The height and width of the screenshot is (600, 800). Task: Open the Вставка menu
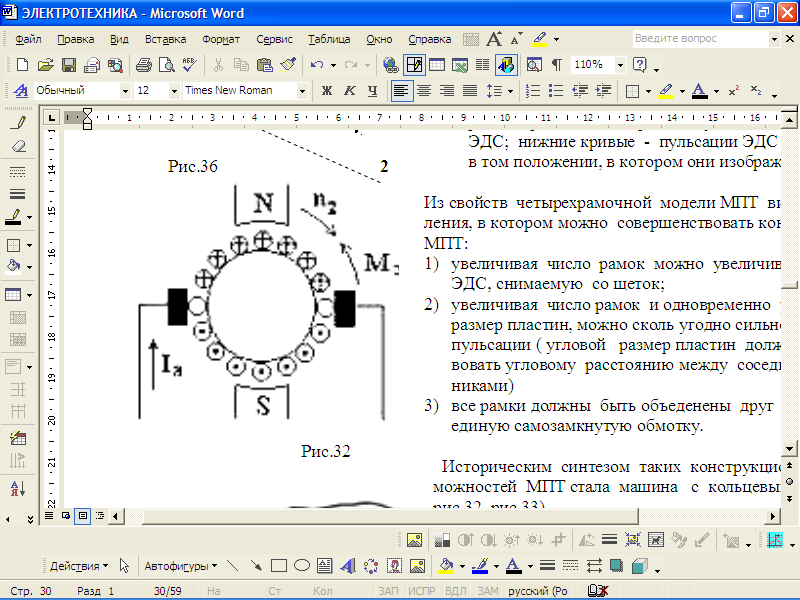click(x=165, y=39)
